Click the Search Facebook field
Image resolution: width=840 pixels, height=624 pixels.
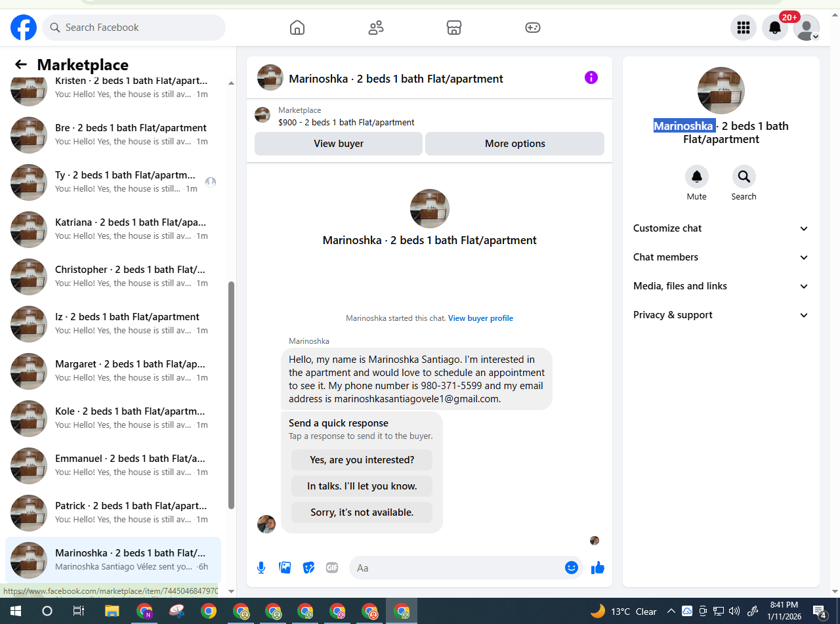pos(134,28)
